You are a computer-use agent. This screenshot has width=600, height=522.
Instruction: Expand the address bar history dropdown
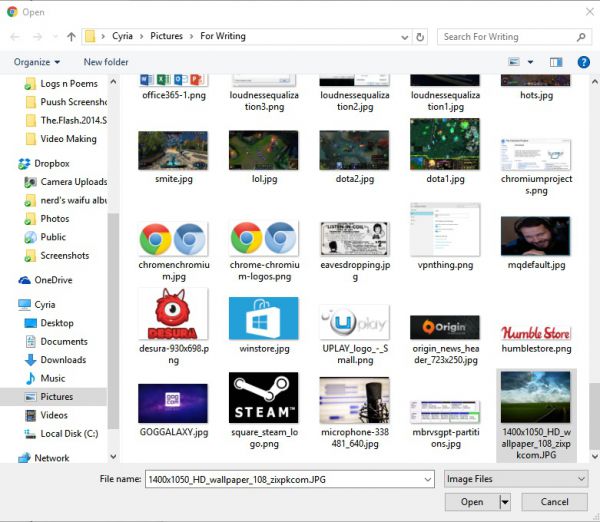404,37
